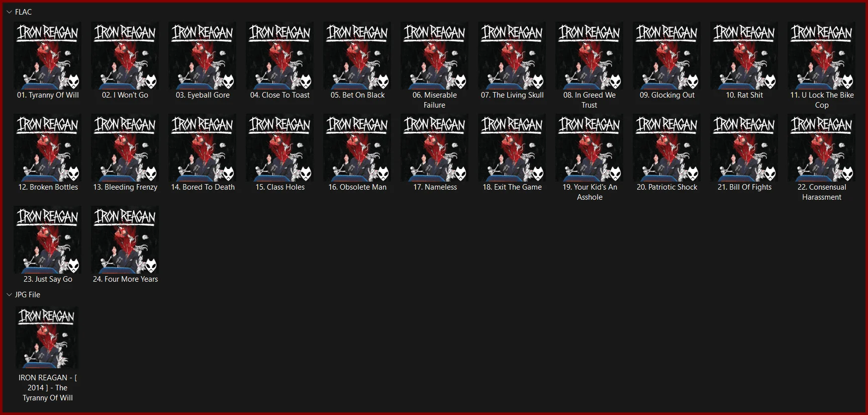This screenshot has width=868, height=415.
Task: Click the JPG File group header label
Action: (28, 295)
